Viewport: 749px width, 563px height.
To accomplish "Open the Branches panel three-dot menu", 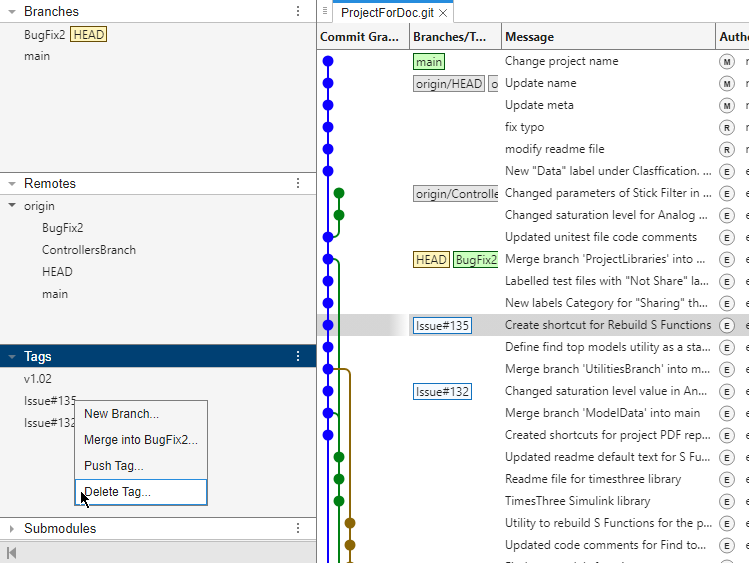I will pyautogui.click(x=297, y=11).
